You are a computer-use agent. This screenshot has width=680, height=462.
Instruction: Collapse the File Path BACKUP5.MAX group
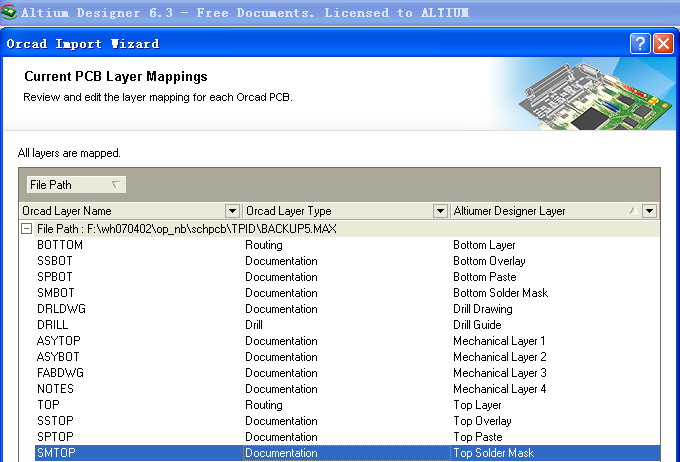[26, 229]
